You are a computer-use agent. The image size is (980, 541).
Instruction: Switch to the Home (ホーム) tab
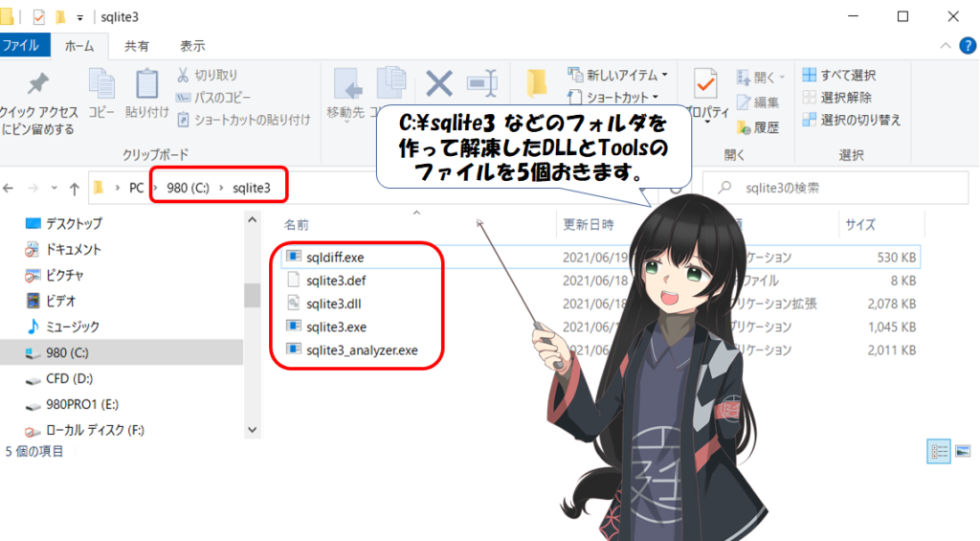click(x=79, y=46)
